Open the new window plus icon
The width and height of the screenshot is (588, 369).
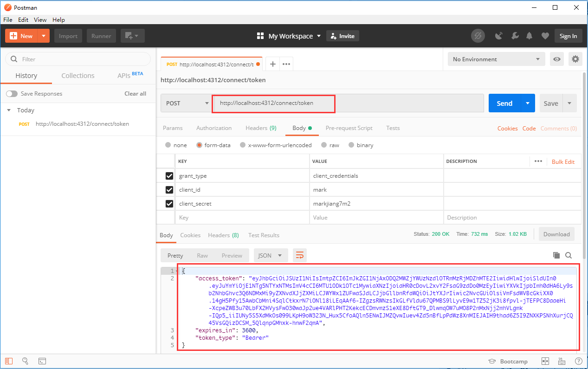coord(133,36)
